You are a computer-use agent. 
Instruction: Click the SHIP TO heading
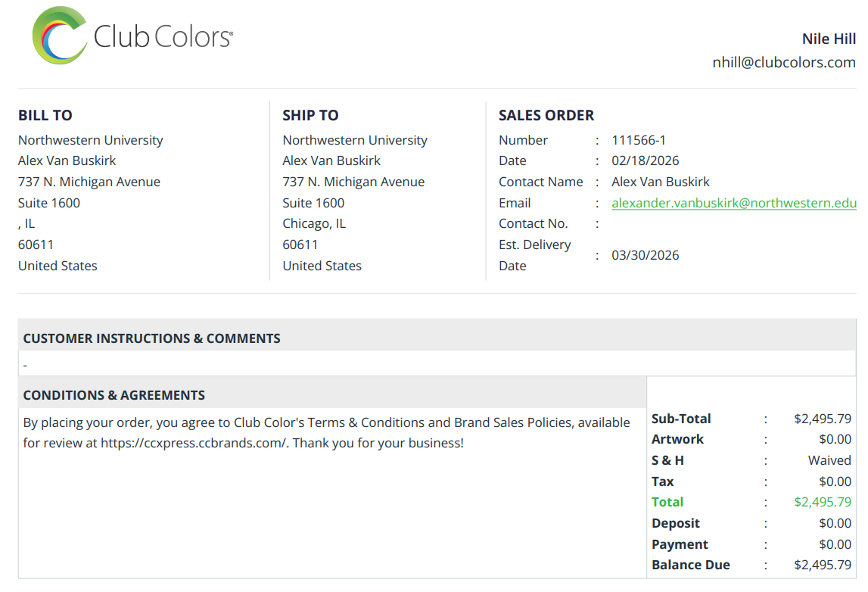(310, 115)
